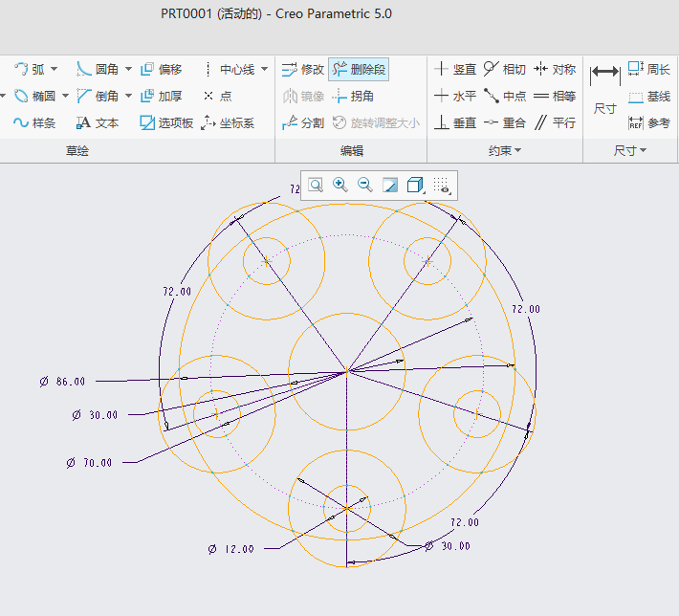Click the Dimension (尺寸) large tool button

pyautogui.click(x=605, y=90)
